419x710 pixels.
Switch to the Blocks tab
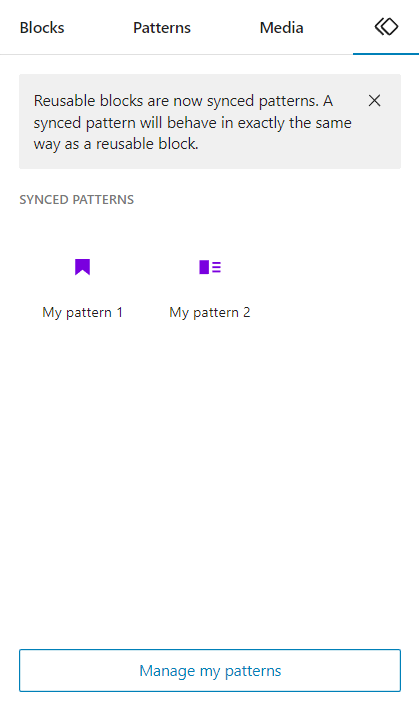pyautogui.click(x=42, y=28)
